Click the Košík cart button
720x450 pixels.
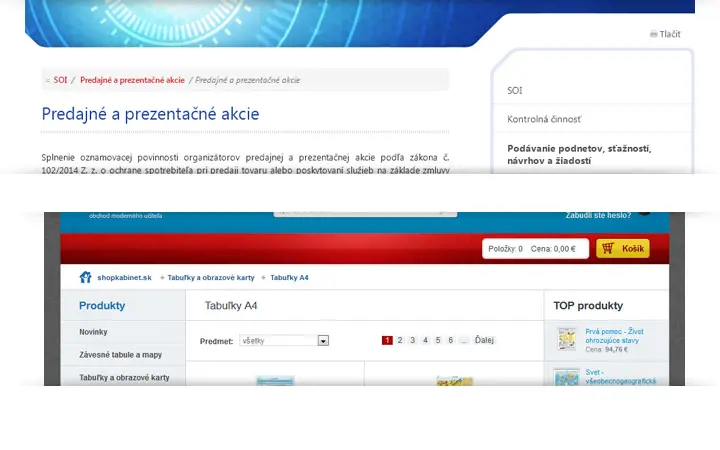(623, 248)
